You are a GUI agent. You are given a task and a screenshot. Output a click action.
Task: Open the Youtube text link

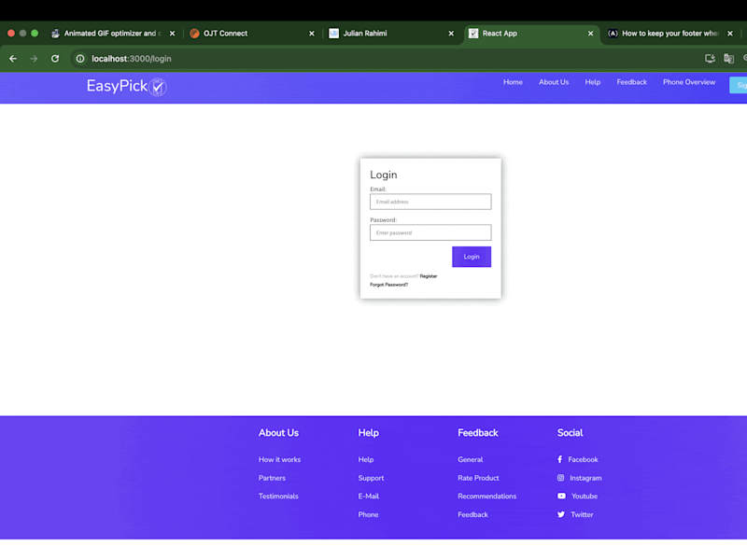click(585, 497)
